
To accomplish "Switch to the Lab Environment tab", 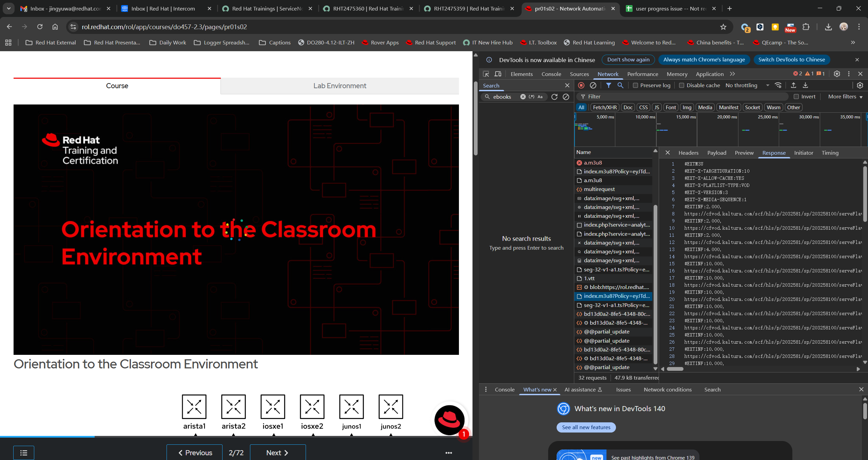I will (340, 86).
